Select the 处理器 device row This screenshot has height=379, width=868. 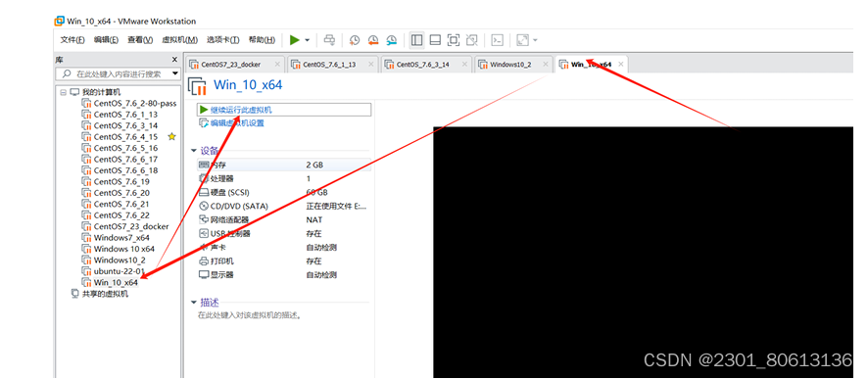[x=284, y=178]
